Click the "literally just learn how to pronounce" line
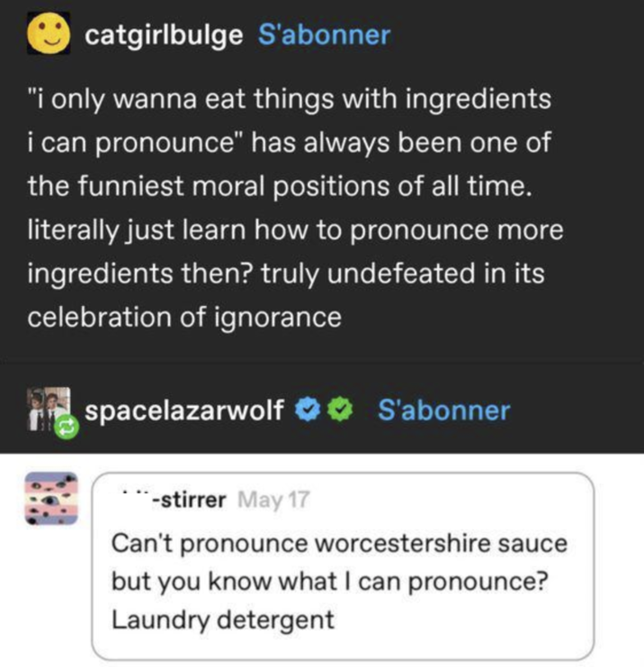 click(x=295, y=230)
